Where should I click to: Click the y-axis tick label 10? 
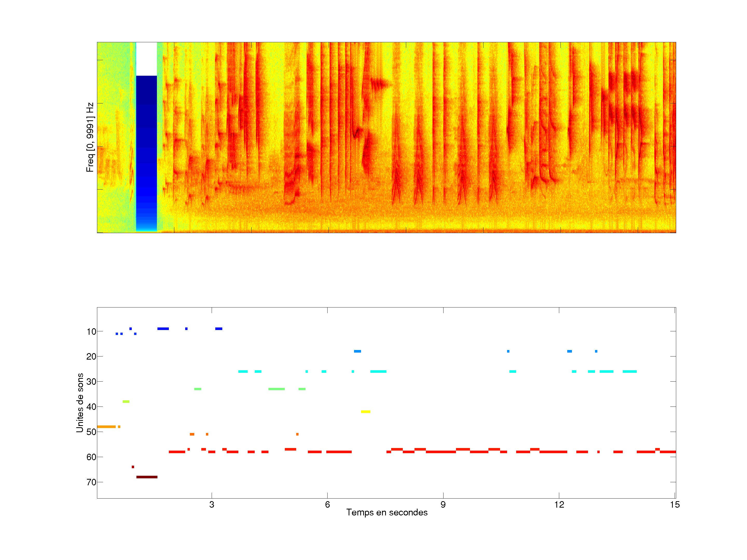91,332
